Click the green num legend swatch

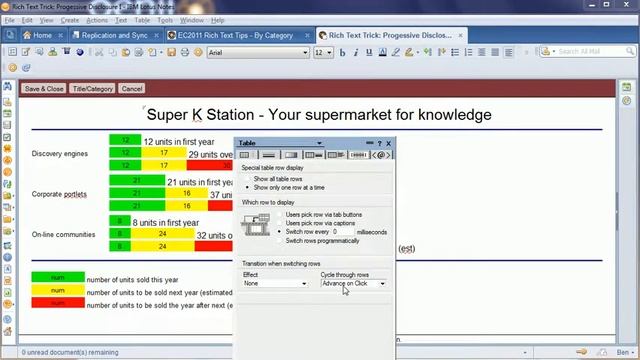58,278
